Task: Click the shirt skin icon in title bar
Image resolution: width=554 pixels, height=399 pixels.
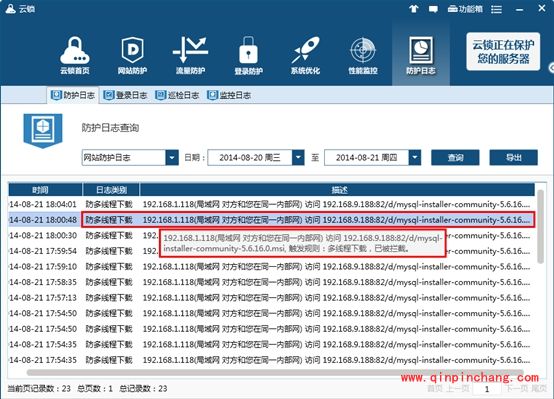Action: tap(413, 9)
